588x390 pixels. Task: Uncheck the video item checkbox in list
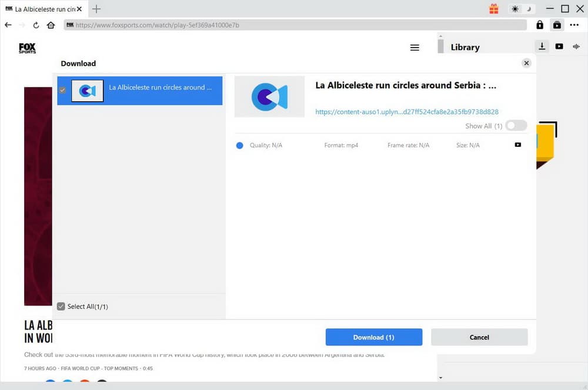tap(62, 90)
